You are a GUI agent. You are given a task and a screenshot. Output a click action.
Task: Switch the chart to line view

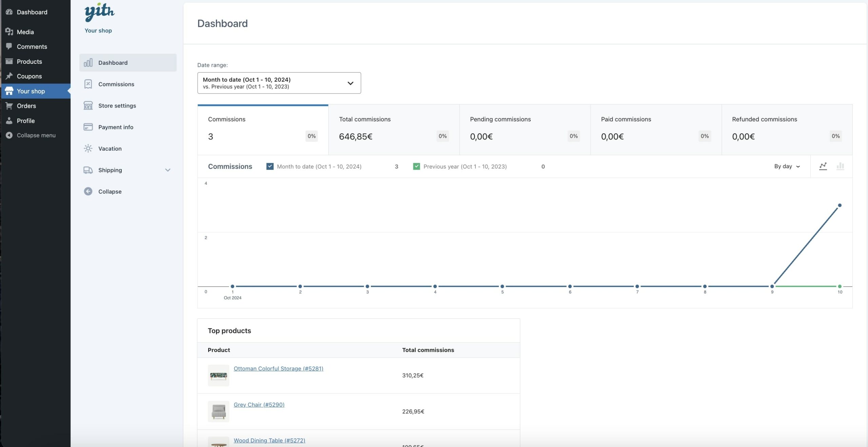[823, 166]
